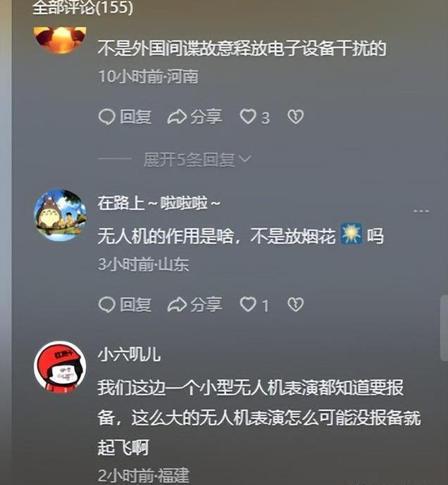Click the fireworks emoji in comment

(351, 234)
